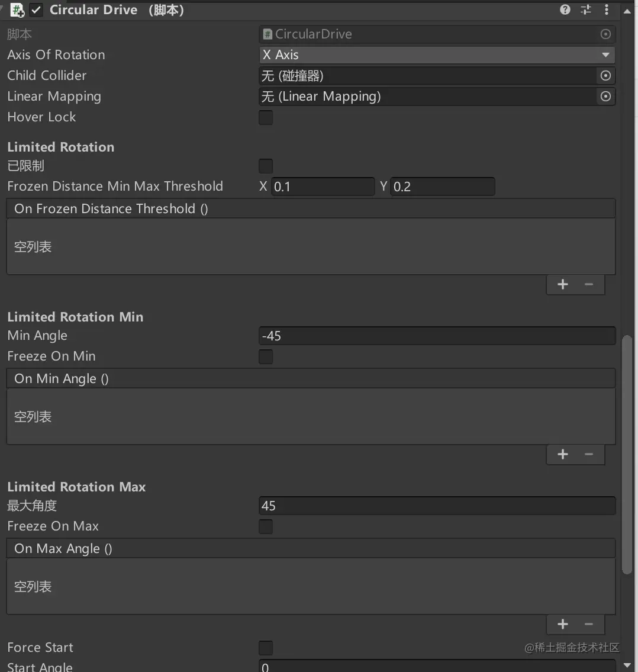This screenshot has width=638, height=672.
Task: Disable the Circular Drive component checkbox
Action: coord(36,10)
